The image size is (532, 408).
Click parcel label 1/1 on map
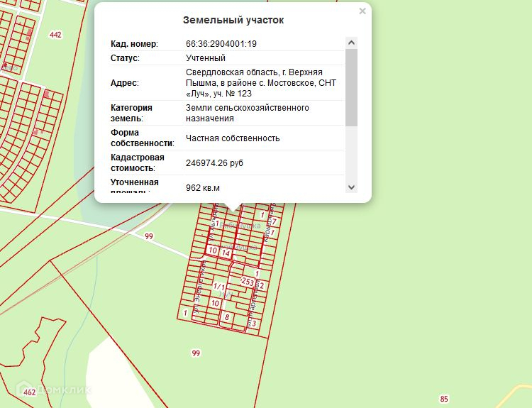(x=219, y=287)
